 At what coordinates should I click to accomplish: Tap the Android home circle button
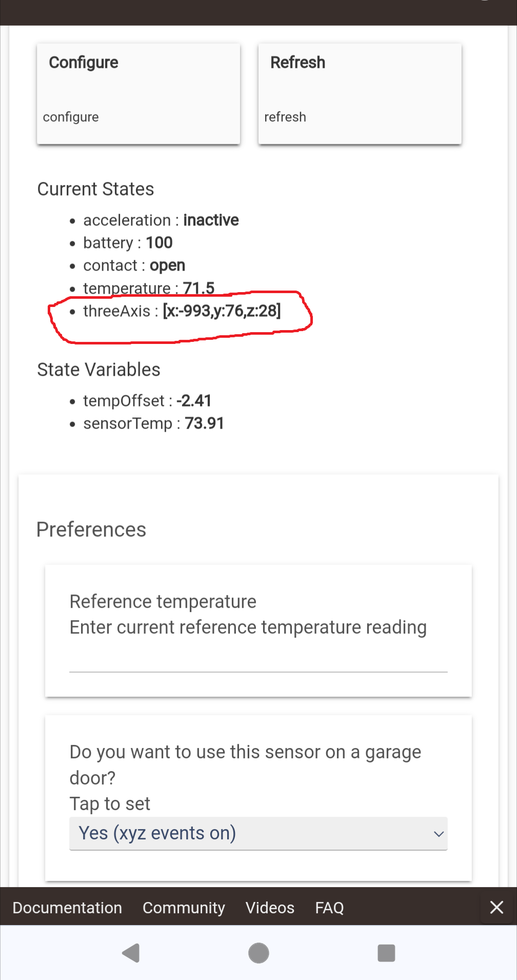pos(258,953)
